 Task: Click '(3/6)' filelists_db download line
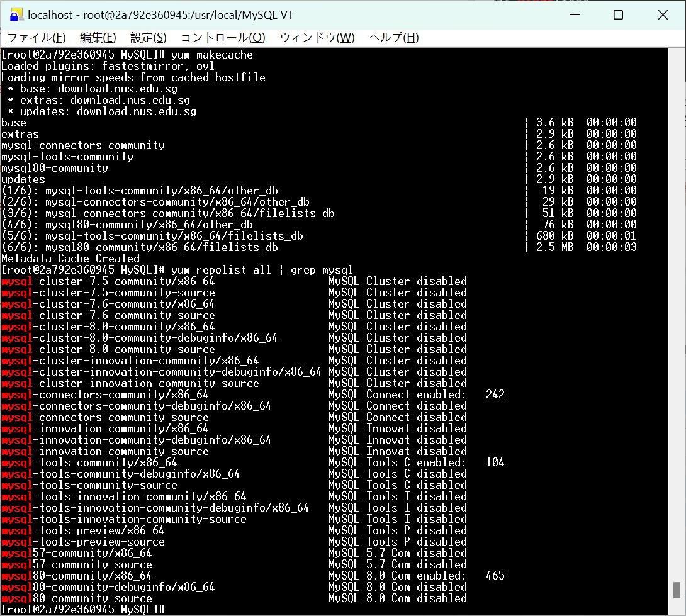[168, 213]
